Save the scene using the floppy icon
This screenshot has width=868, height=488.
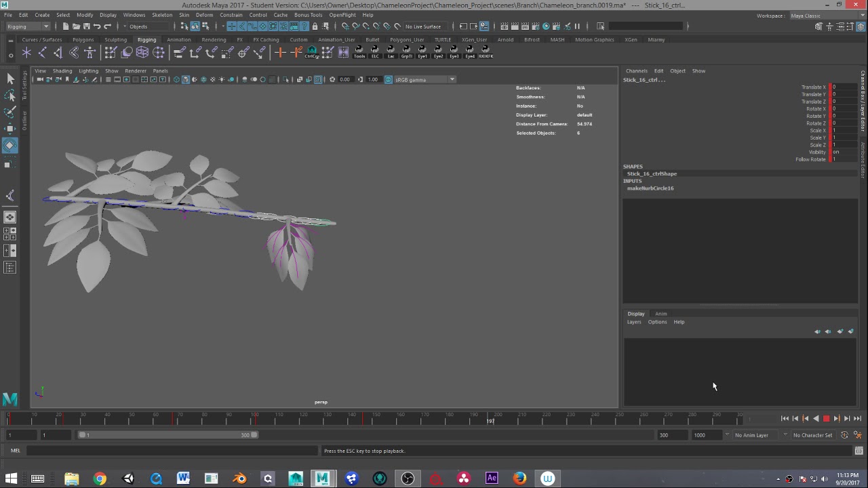tap(86, 26)
